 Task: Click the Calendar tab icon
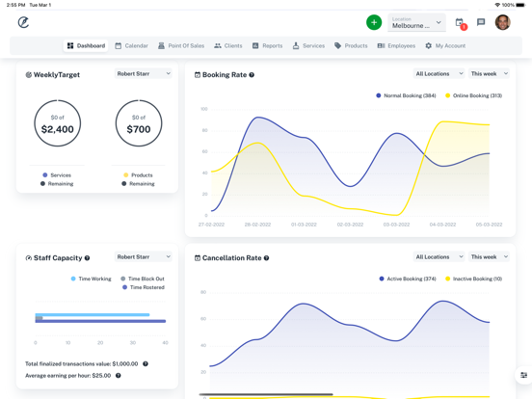[119, 46]
